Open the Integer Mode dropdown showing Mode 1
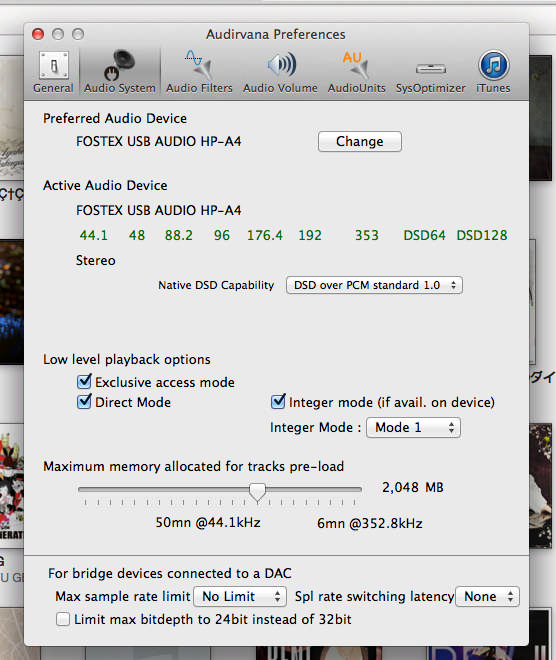 [x=413, y=428]
